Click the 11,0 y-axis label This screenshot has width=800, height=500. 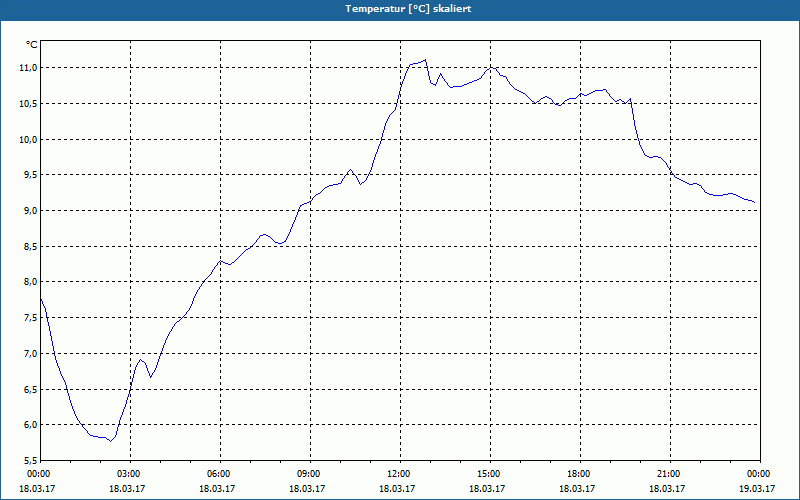tap(29, 68)
